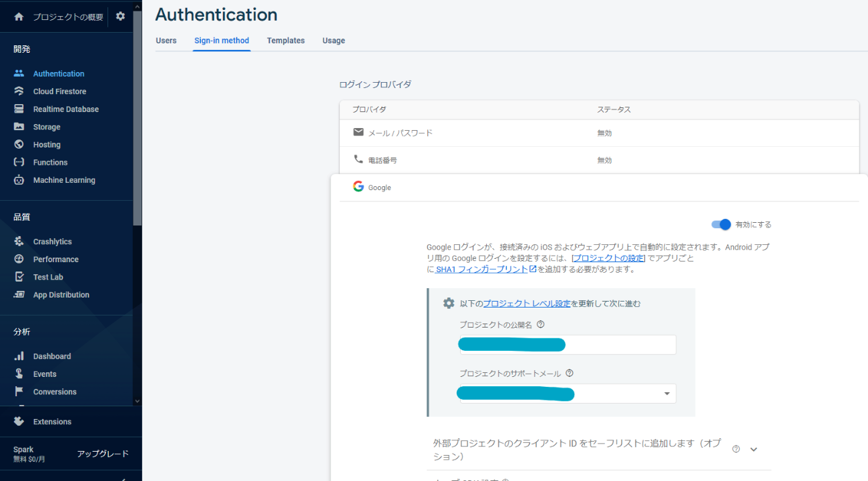Click the home icon for project overview
This screenshot has height=481, width=868.
tap(19, 17)
